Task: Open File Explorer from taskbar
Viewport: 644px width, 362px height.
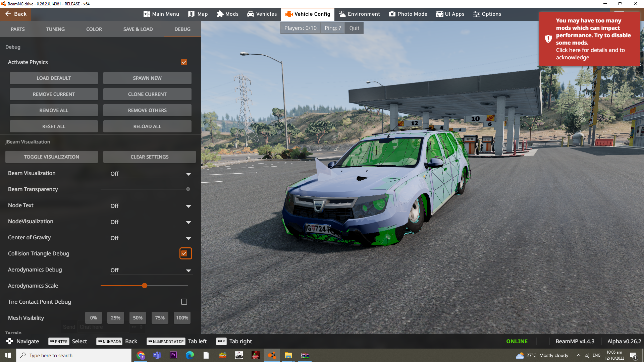Action: (288, 355)
